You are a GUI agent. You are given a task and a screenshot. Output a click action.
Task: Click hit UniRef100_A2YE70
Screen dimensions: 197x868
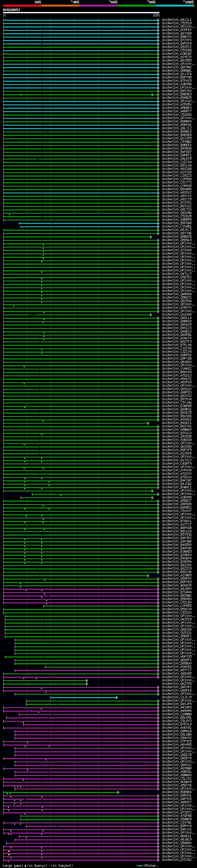[177, 57]
